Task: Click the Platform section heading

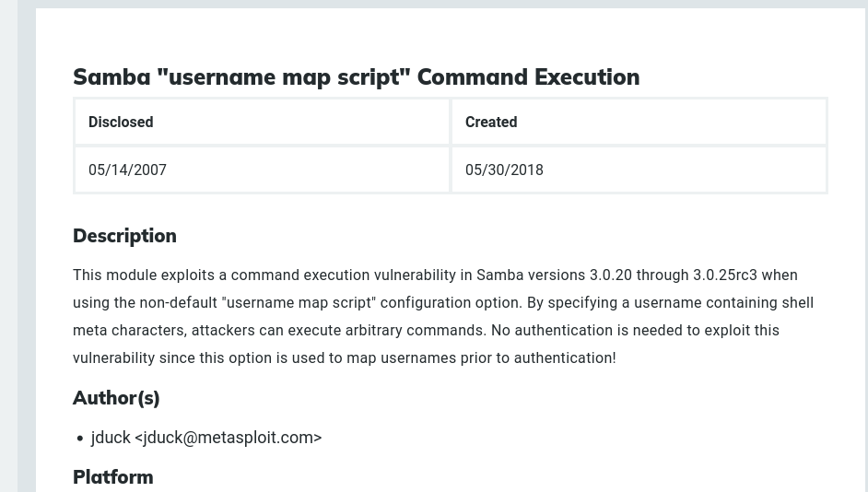Action: (x=112, y=477)
